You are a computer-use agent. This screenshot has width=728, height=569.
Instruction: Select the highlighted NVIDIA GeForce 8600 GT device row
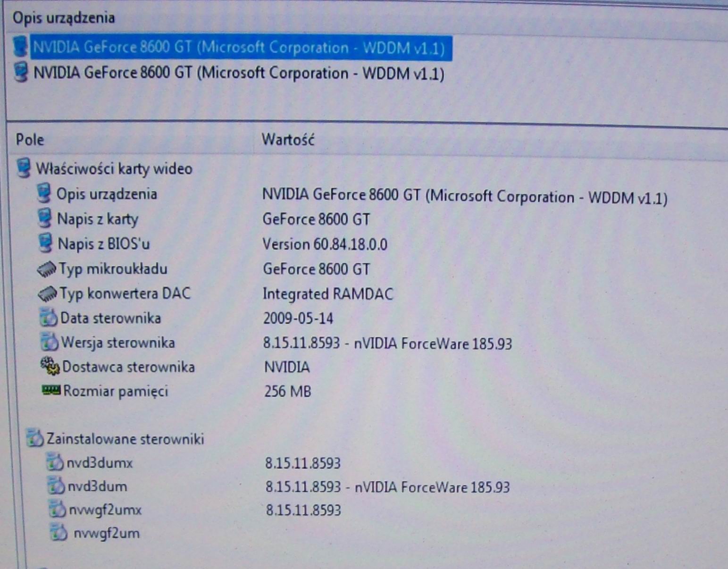pyautogui.click(x=241, y=48)
